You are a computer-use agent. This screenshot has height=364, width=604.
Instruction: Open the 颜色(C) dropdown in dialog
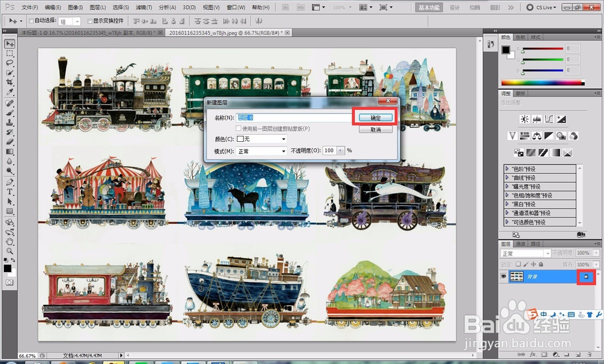(261, 139)
